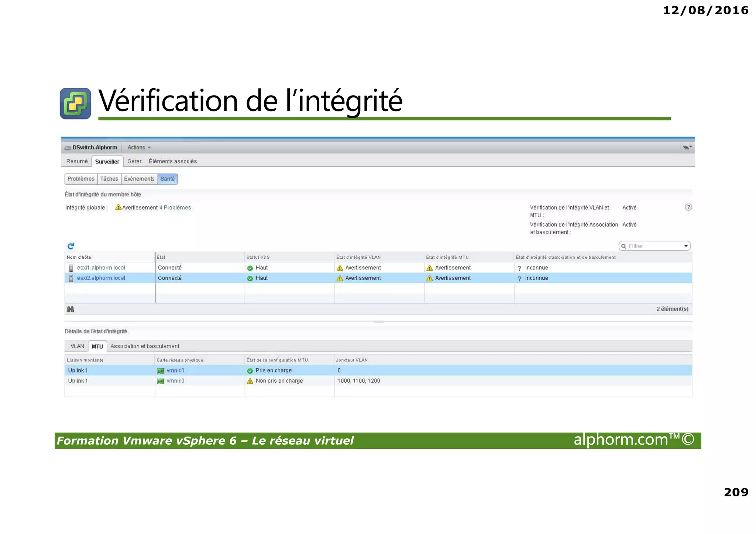The width and height of the screenshot is (756, 534).
Task: Click vmnic0 adapter icon in unsupported row
Action: pos(161,381)
